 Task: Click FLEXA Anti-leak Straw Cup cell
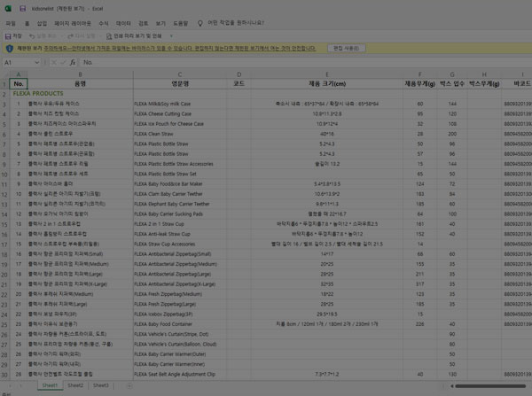[x=180, y=234]
